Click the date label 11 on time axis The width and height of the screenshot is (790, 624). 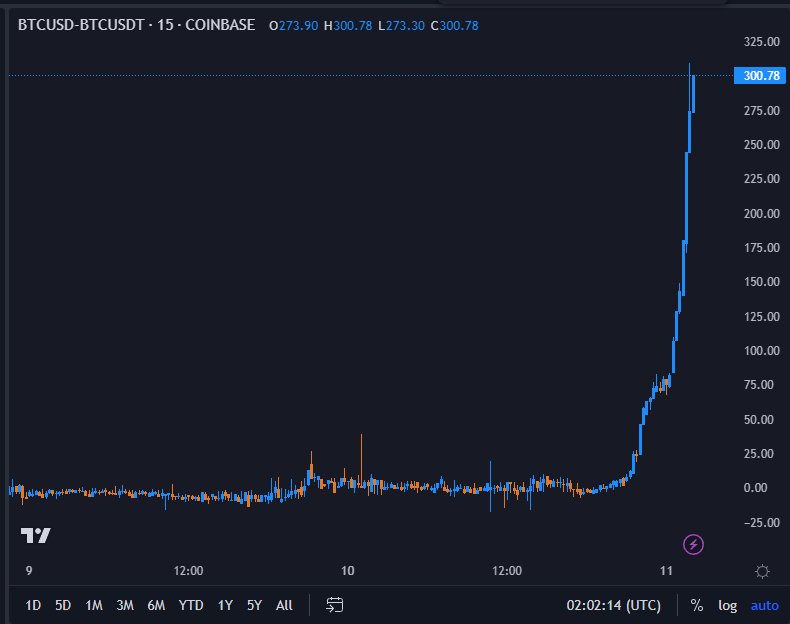pos(666,571)
